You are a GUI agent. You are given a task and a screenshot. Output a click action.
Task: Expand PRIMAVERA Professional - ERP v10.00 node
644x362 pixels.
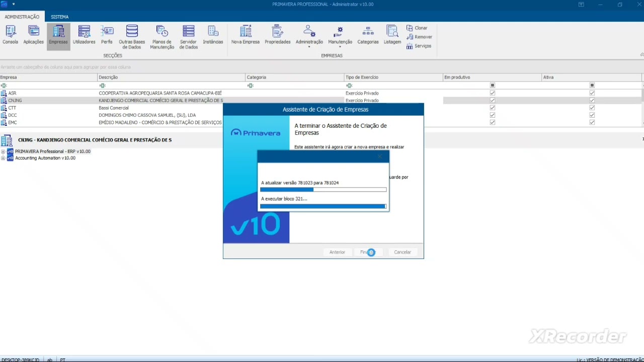click(3, 151)
